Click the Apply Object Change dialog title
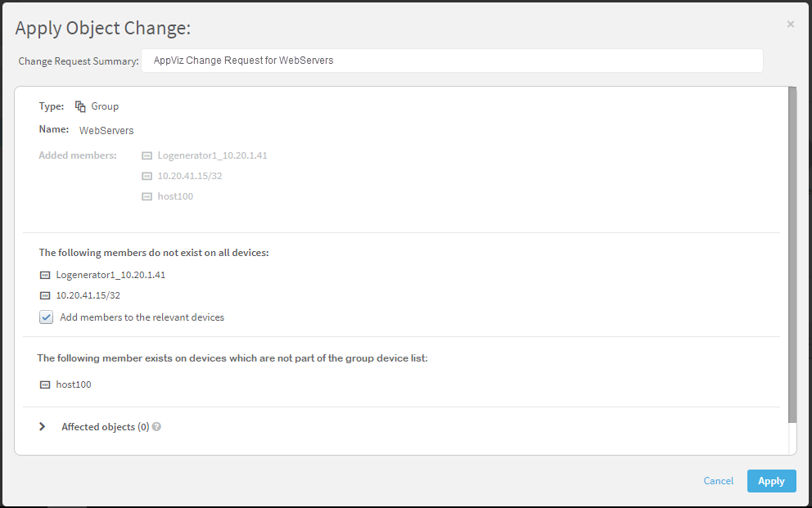This screenshot has height=508, width=812. [x=103, y=29]
